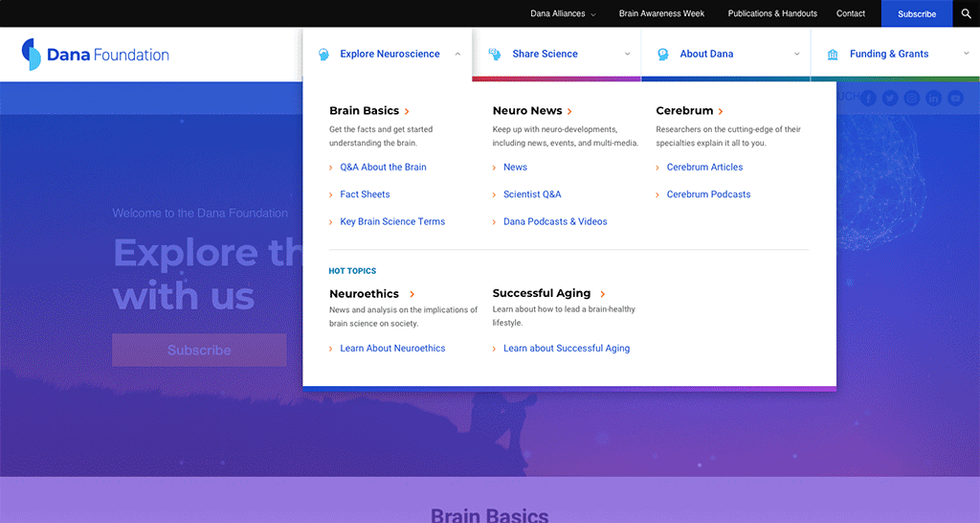The image size is (980, 523).
Task: Open the Twitter social icon
Action: (890, 99)
